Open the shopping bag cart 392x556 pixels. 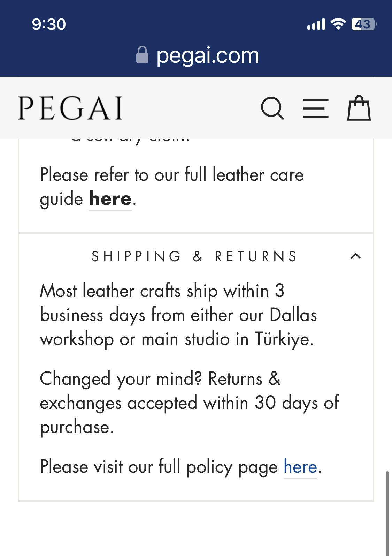359,108
